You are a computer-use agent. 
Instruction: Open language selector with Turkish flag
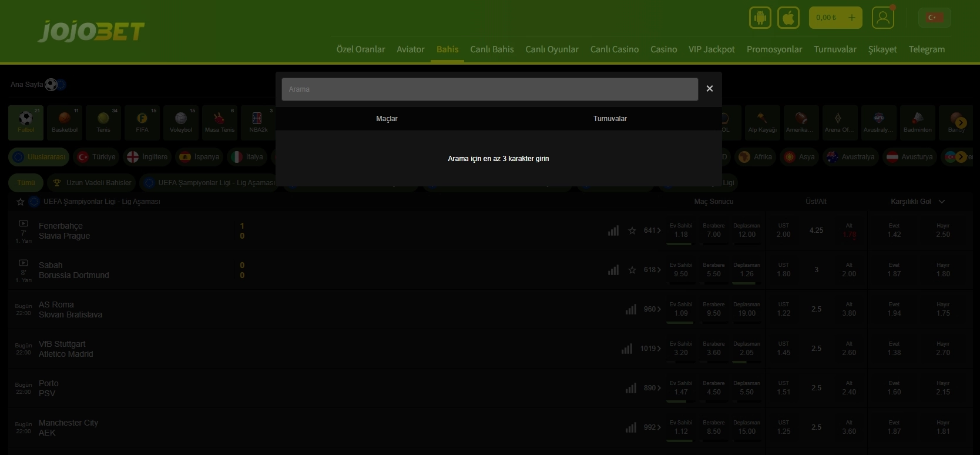(934, 18)
